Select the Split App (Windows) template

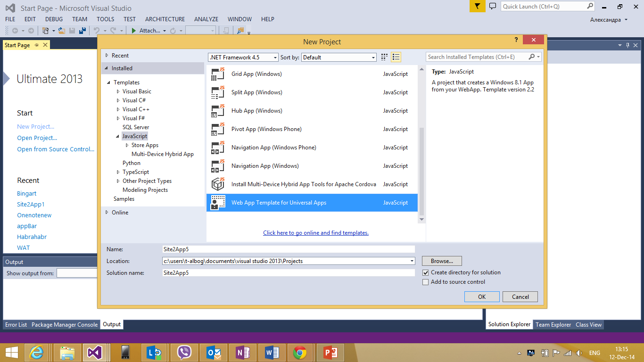[x=312, y=92]
